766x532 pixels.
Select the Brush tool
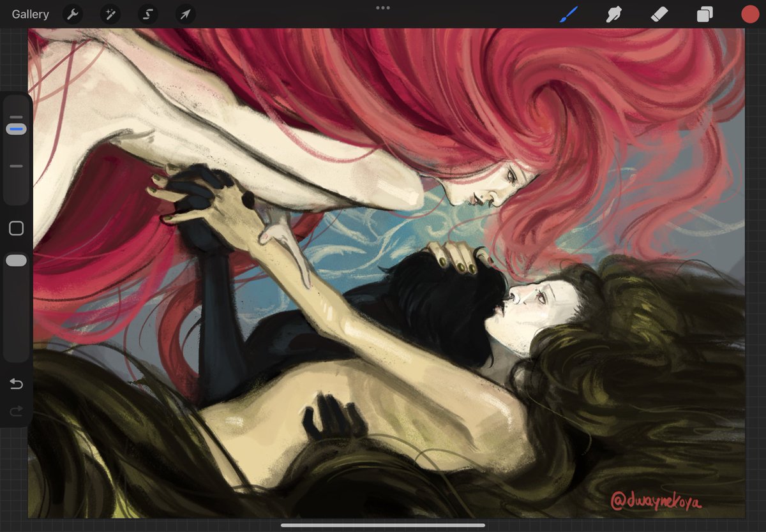[568, 14]
